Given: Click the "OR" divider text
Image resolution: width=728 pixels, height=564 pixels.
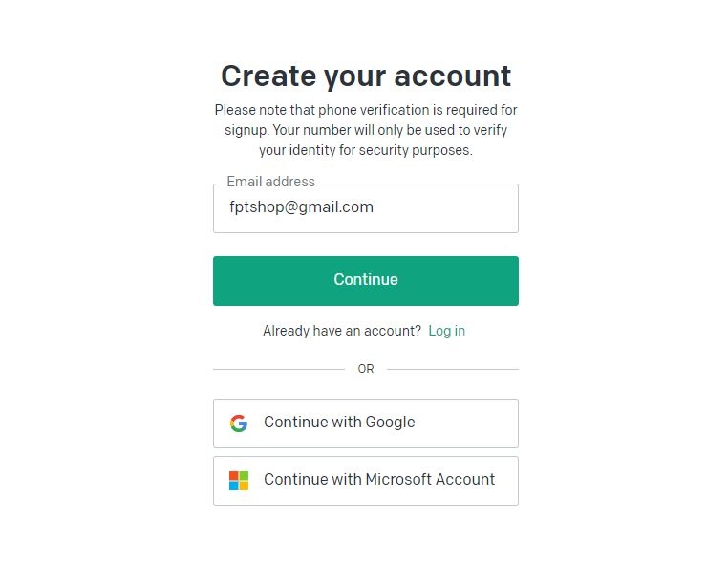Looking at the screenshot, I should pyautogui.click(x=366, y=369).
